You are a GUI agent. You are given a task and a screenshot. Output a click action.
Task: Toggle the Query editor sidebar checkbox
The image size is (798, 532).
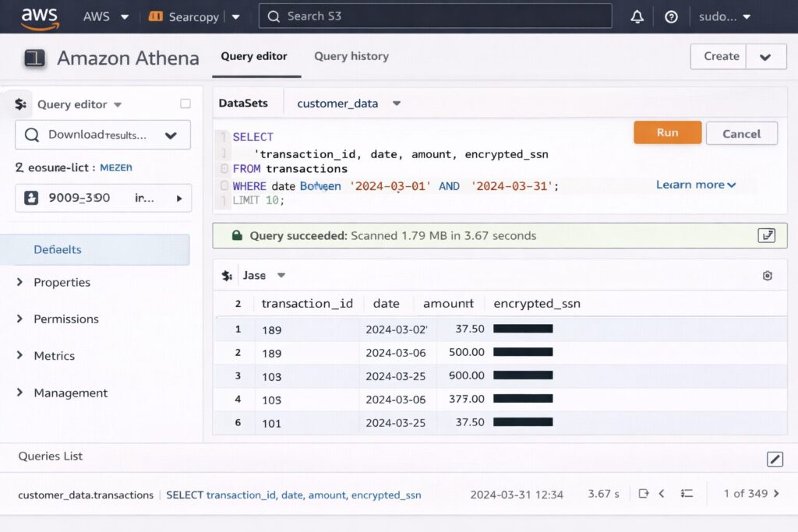tap(185, 104)
